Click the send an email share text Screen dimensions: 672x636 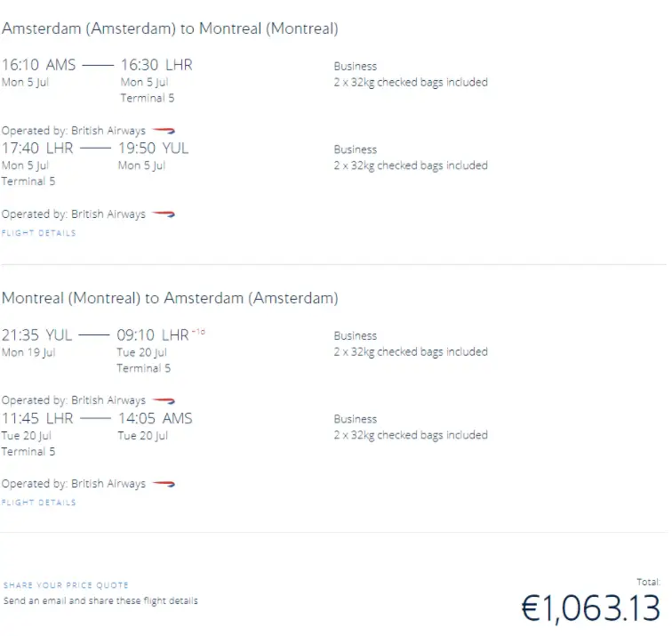100,600
